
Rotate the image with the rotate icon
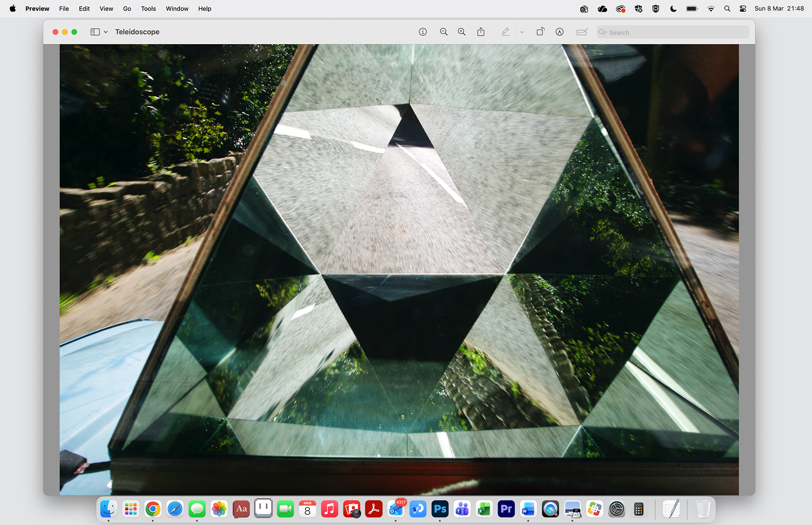coord(540,32)
